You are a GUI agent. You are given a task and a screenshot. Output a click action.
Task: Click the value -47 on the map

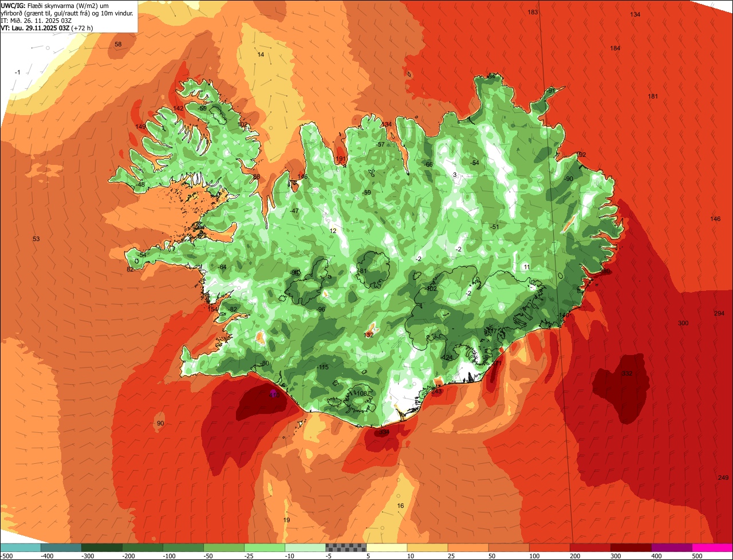click(294, 211)
